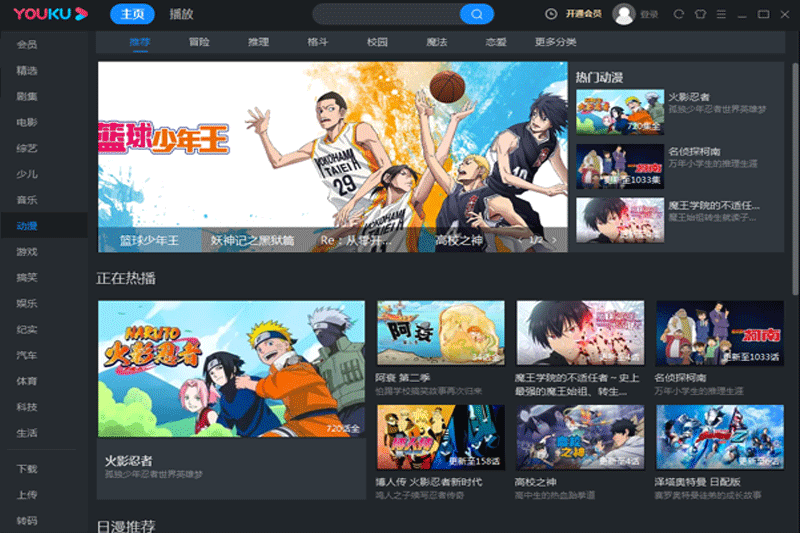The height and width of the screenshot is (533, 800).
Task: Open large 火影忍者 NARUTO poster in 正在热播
Action: pyautogui.click(x=232, y=368)
